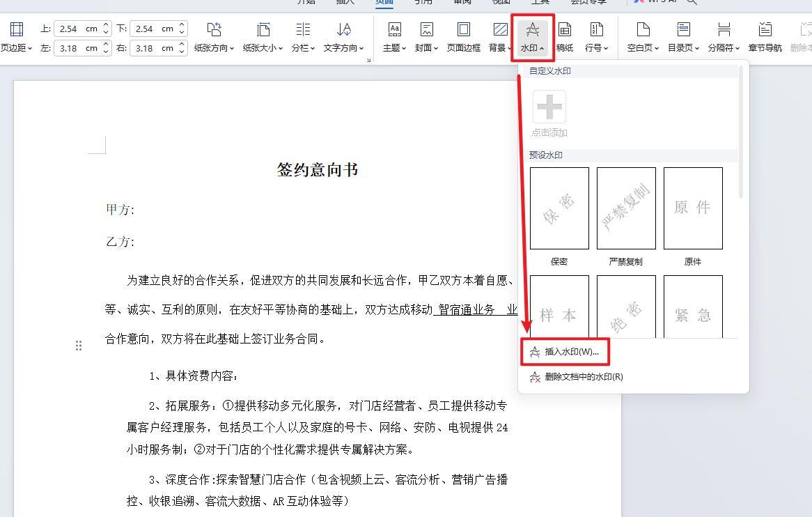Open the page setup dialog launcher
Image resolution: width=812 pixels, height=517 pixels.
click(x=368, y=60)
